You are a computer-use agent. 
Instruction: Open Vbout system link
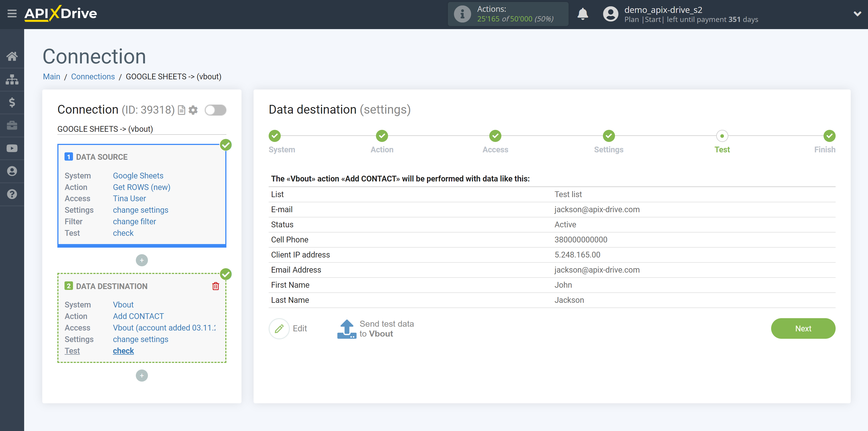[x=123, y=305]
